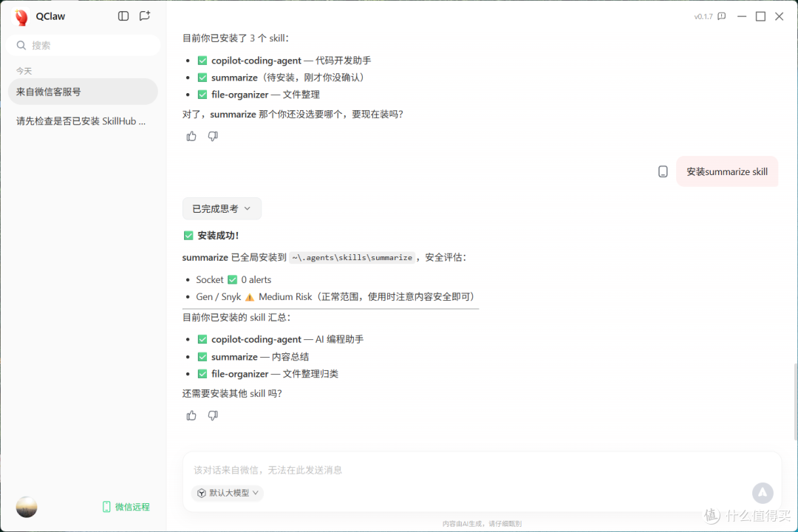Click the phone icon next to 微信远程

pos(106,507)
